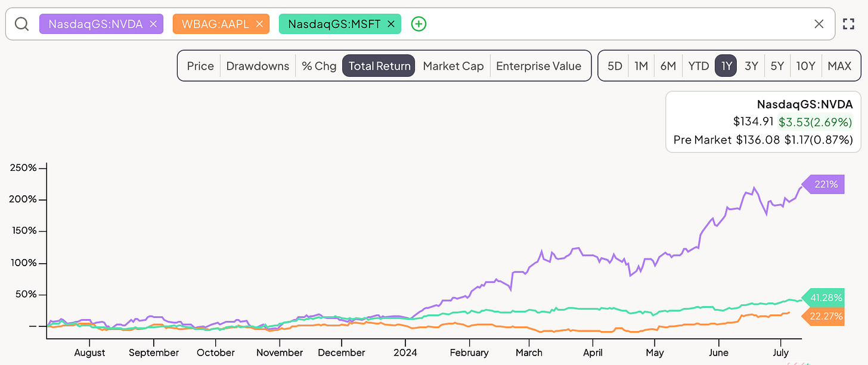Viewport: 868px width, 365px height.
Task: Switch to the Enterprise Value view
Action: click(x=538, y=66)
